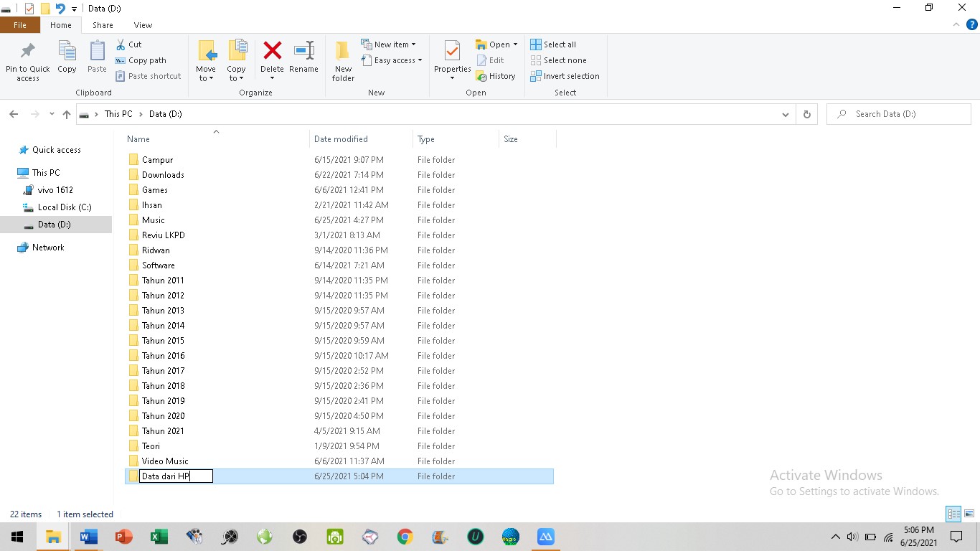The image size is (980, 551).
Task: Open the Move to menu
Action: (206, 61)
